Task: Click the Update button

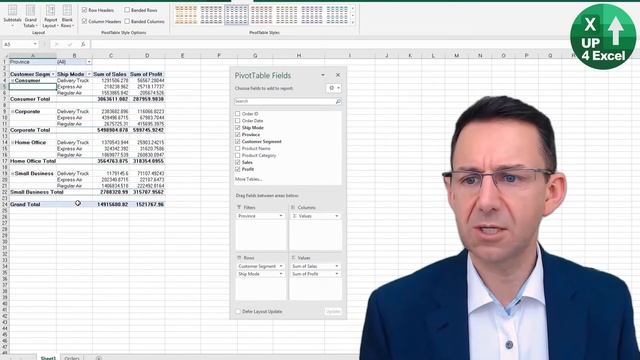Action: [x=333, y=311]
